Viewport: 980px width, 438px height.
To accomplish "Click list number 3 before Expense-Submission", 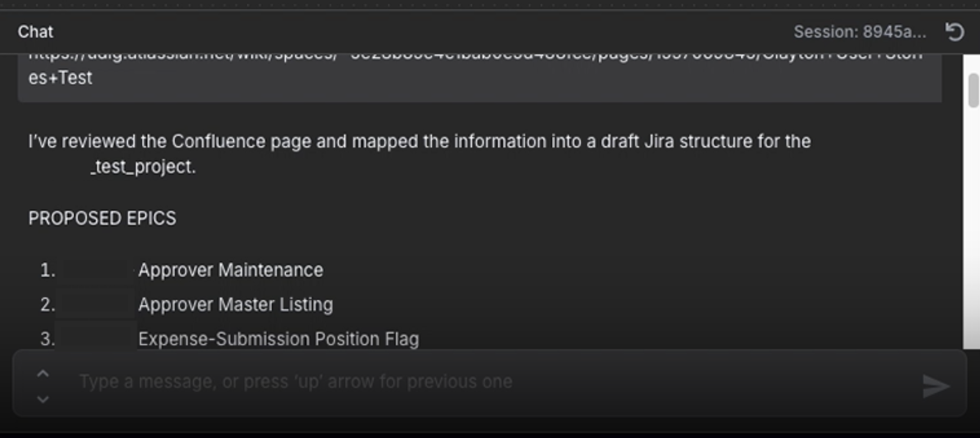I will coord(47,339).
